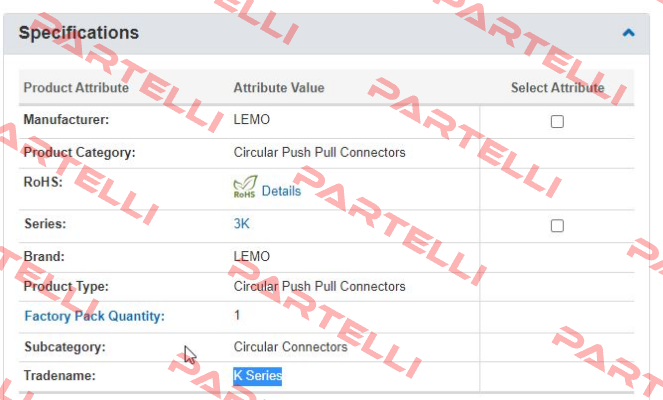Click the Specifications header title
This screenshot has height=400, width=663.
79,33
